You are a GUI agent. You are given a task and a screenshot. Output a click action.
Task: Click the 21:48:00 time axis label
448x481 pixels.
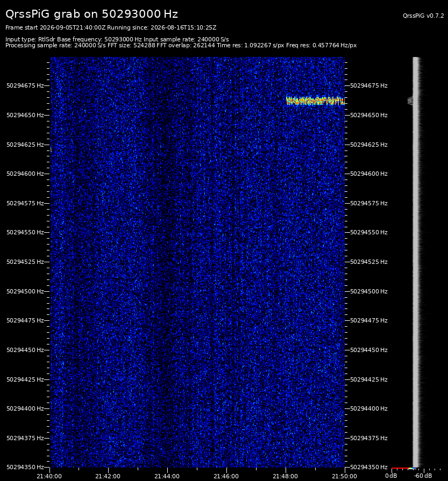[285, 476]
